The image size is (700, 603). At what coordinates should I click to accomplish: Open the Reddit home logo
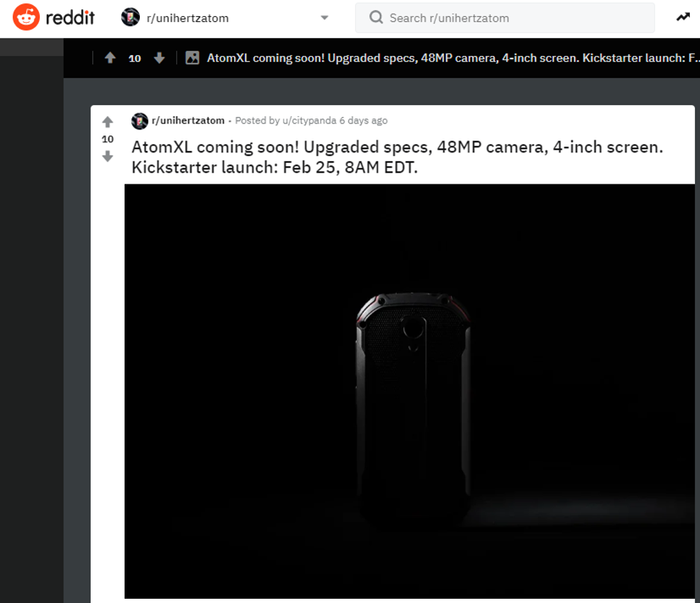point(26,18)
